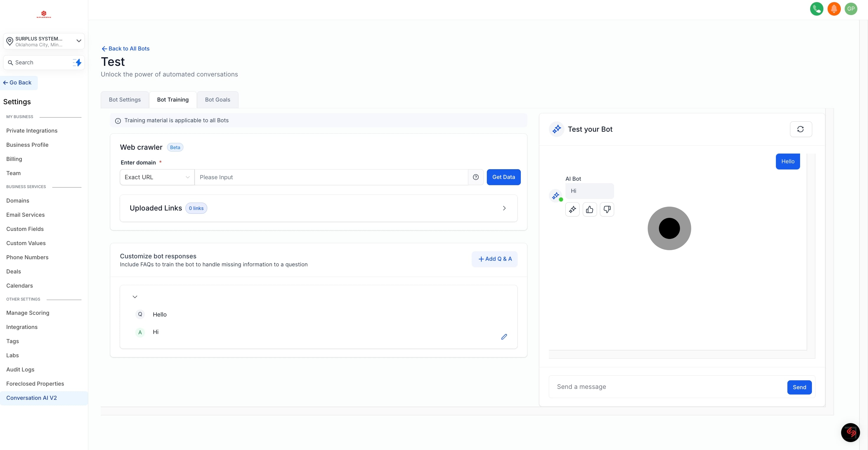Click the help icon beside domain input
868x450 pixels.
click(x=475, y=177)
